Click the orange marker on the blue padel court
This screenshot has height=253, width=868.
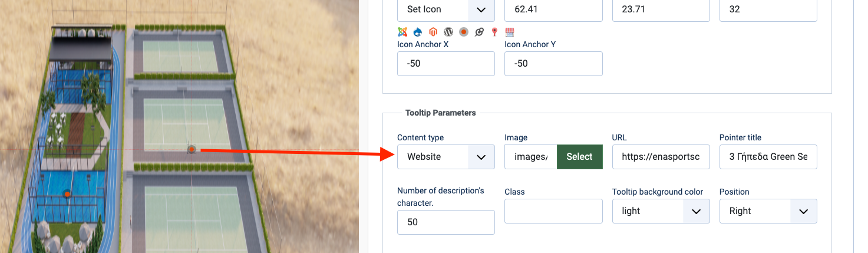[67, 194]
